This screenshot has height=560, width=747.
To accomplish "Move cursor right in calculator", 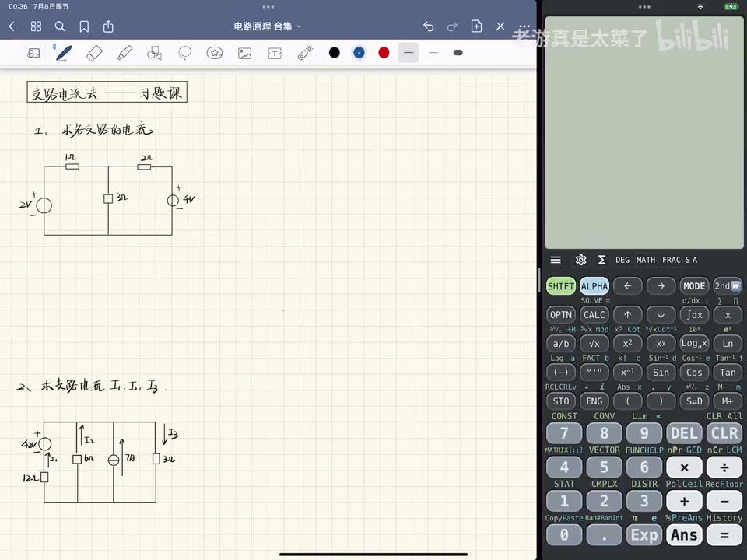I will click(x=661, y=286).
